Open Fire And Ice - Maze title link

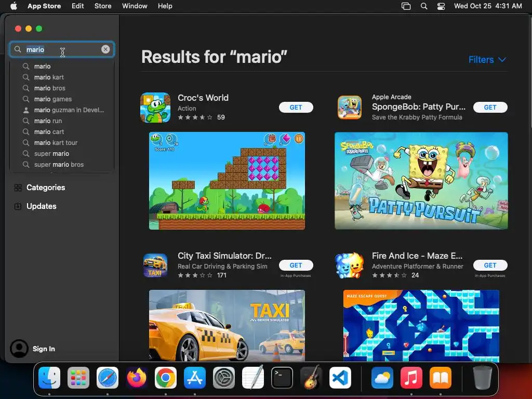click(x=417, y=256)
